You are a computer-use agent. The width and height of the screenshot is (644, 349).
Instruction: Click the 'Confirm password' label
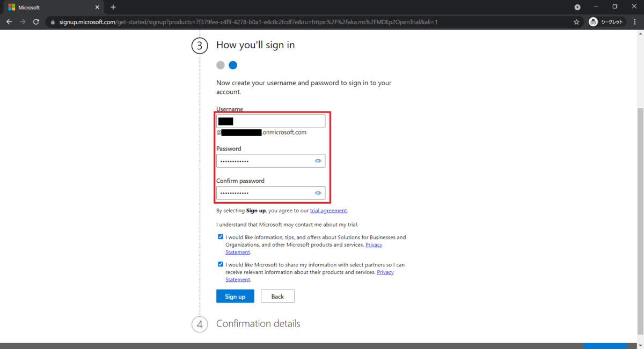tap(240, 181)
